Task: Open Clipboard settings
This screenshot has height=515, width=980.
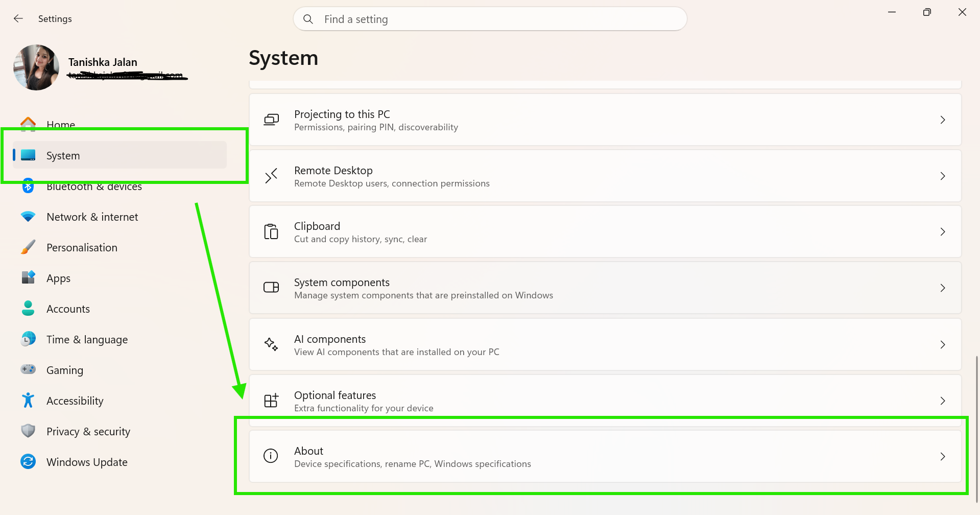Action: (x=605, y=231)
